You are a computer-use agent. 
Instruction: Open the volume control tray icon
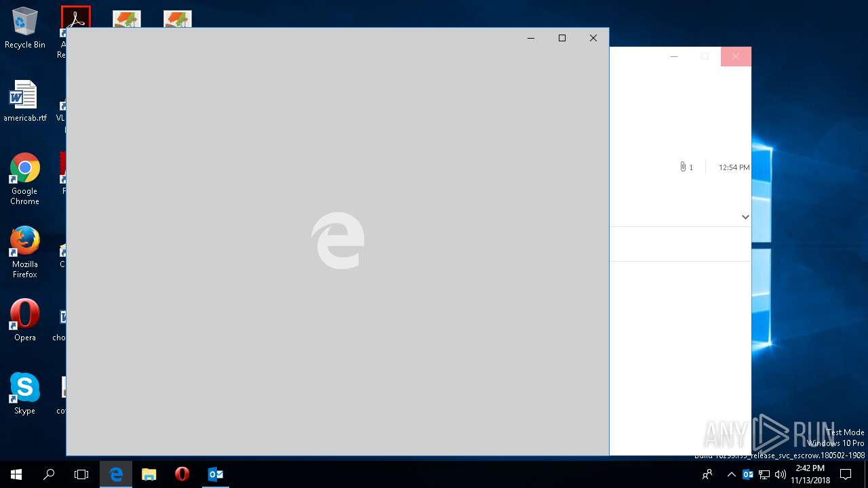781,474
